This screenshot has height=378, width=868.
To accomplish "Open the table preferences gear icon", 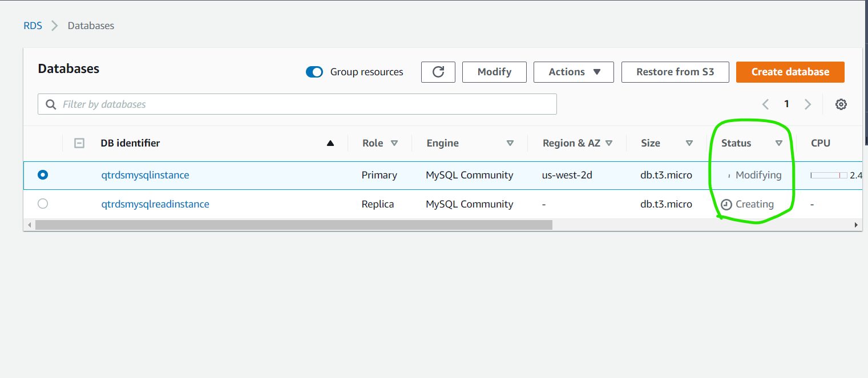I will click(x=841, y=104).
